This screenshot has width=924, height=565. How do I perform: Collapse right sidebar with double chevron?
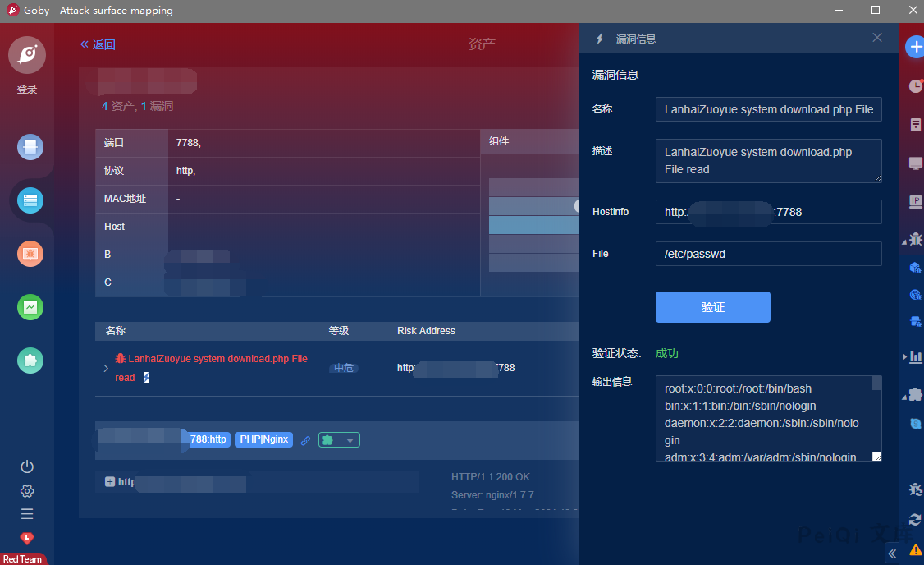click(892, 554)
